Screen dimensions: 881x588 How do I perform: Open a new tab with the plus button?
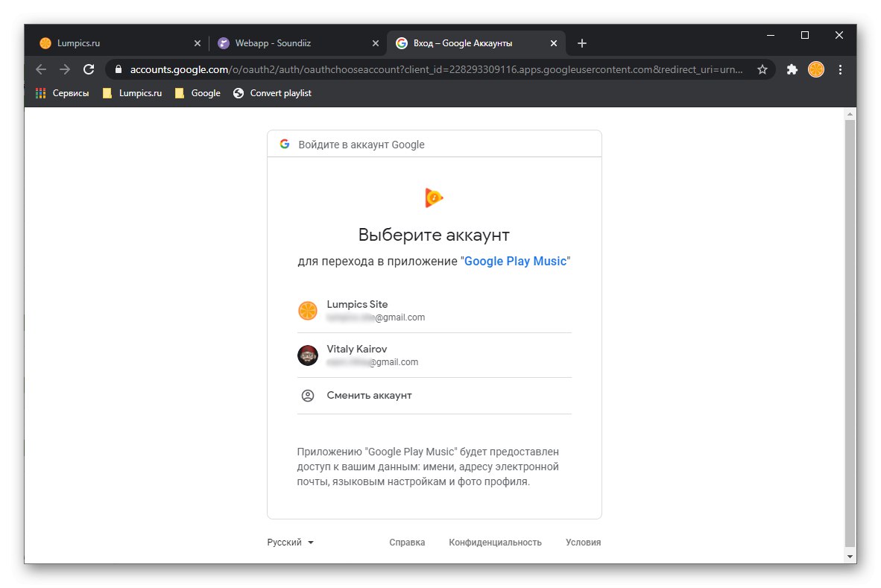582,43
